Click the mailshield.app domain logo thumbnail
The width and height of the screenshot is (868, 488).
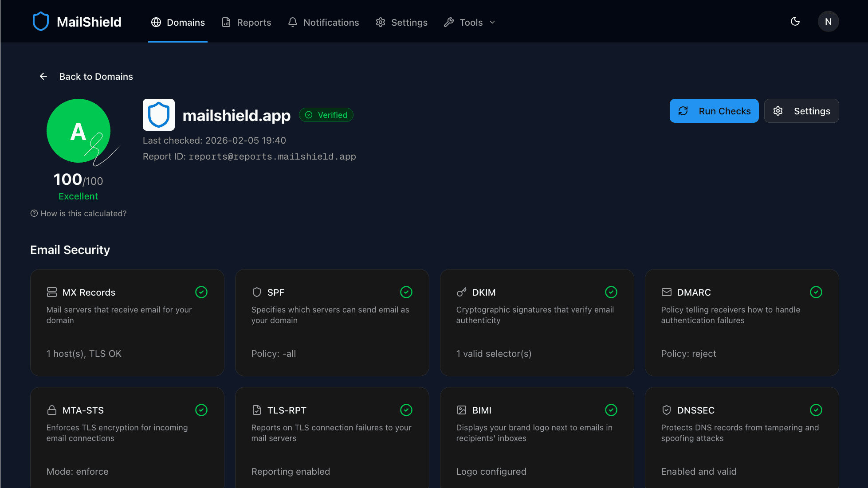(159, 115)
